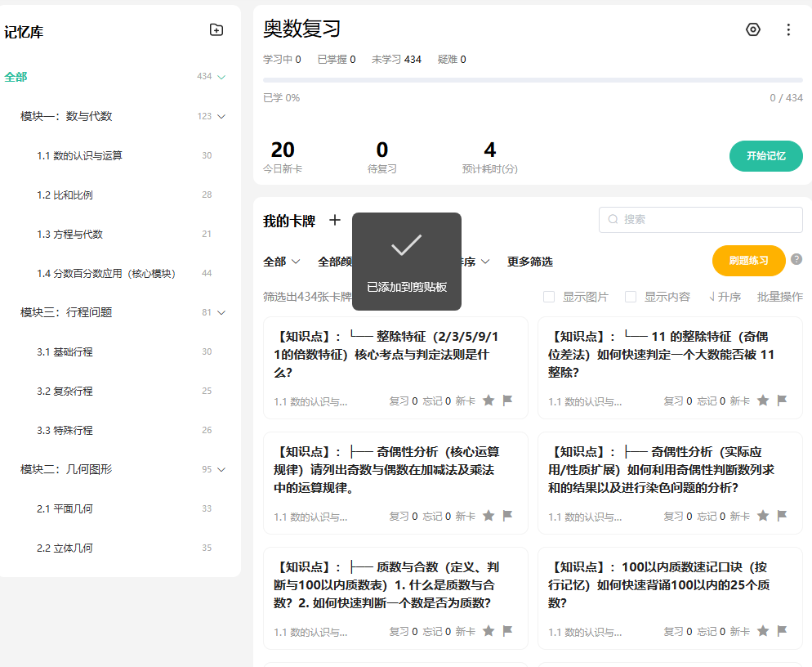Open the 全部颜色 filter dropdown
The width and height of the screenshot is (812, 667).
coord(335,262)
